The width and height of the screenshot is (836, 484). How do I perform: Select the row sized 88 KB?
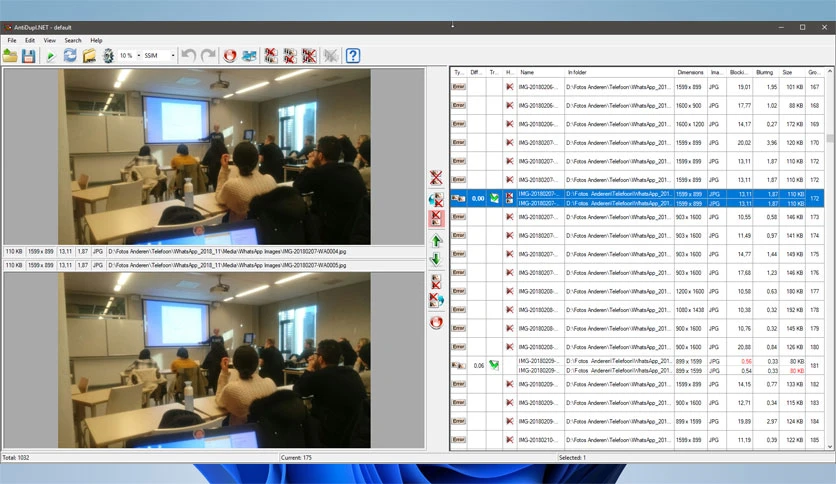[637, 105]
